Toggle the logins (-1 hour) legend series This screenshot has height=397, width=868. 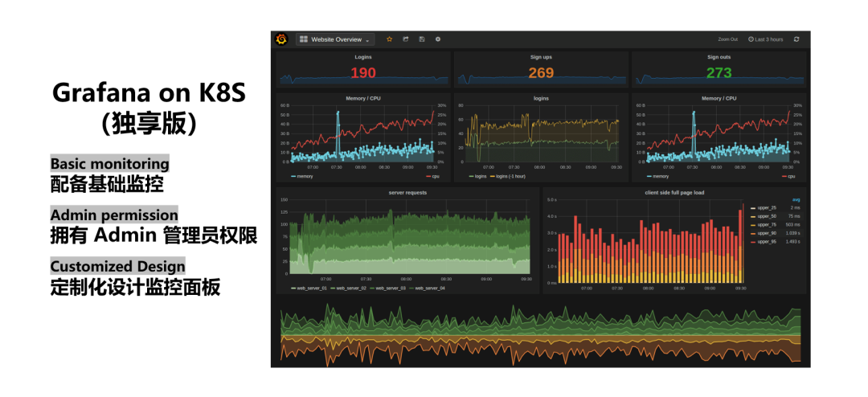tap(507, 177)
